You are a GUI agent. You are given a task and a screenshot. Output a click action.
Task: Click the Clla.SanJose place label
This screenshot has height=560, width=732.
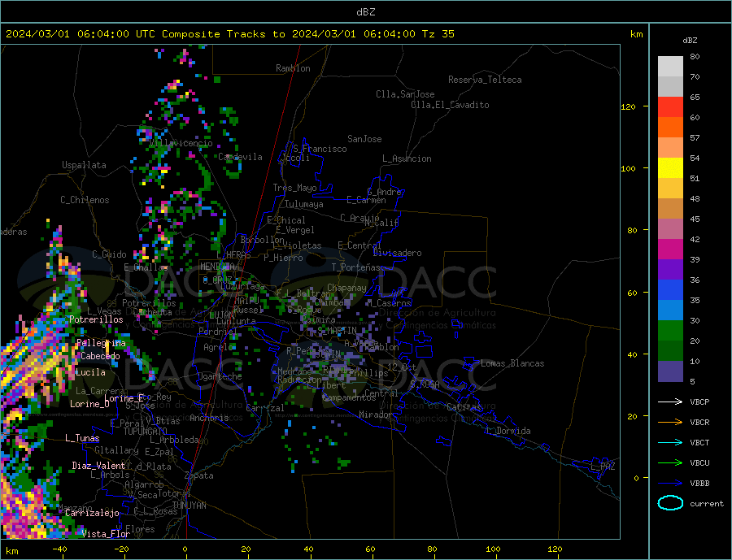tap(405, 94)
